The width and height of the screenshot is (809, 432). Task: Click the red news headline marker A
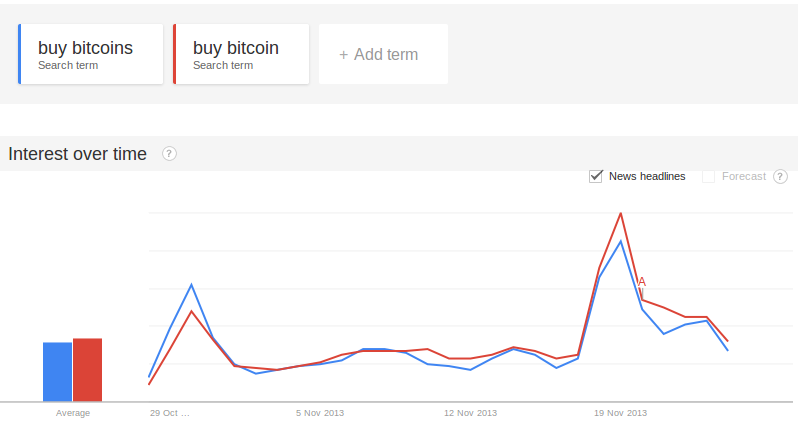pos(642,282)
